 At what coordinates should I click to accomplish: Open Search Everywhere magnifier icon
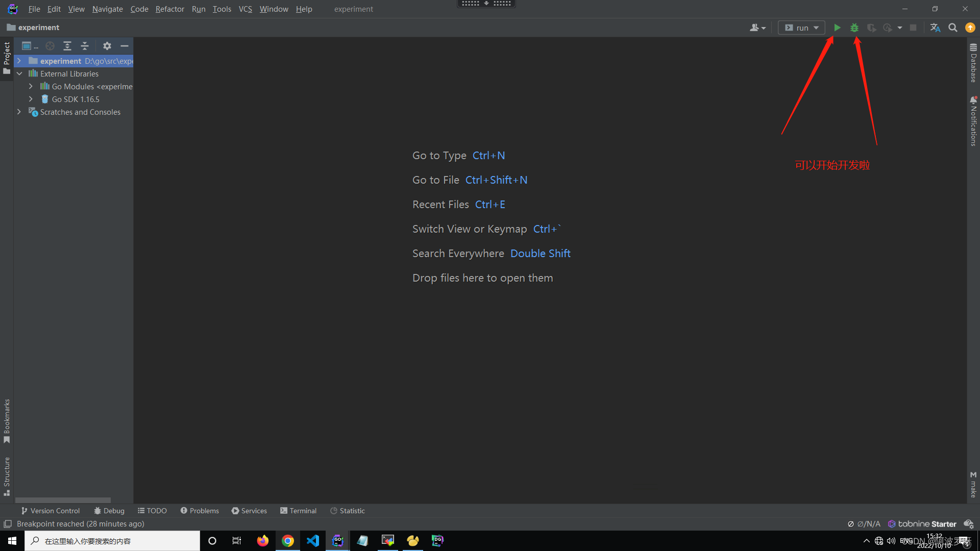(953, 28)
